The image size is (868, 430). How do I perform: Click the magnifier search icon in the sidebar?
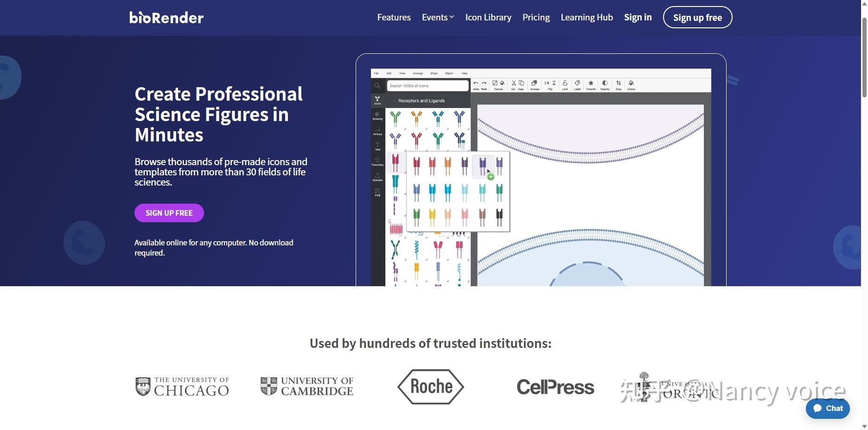coord(377,86)
